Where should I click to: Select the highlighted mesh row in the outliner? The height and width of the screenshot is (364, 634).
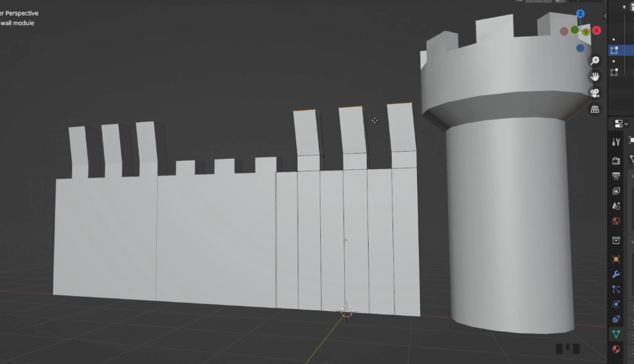click(621, 50)
